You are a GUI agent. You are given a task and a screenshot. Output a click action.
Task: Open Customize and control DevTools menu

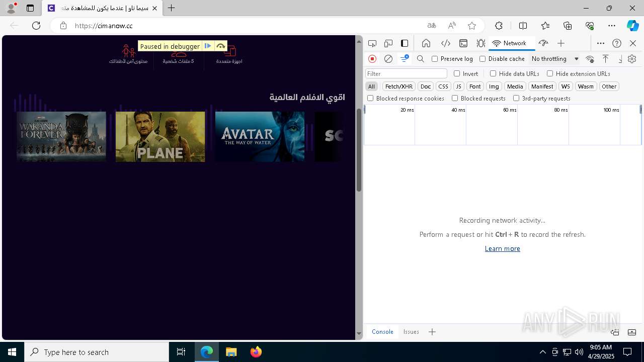pos(601,43)
